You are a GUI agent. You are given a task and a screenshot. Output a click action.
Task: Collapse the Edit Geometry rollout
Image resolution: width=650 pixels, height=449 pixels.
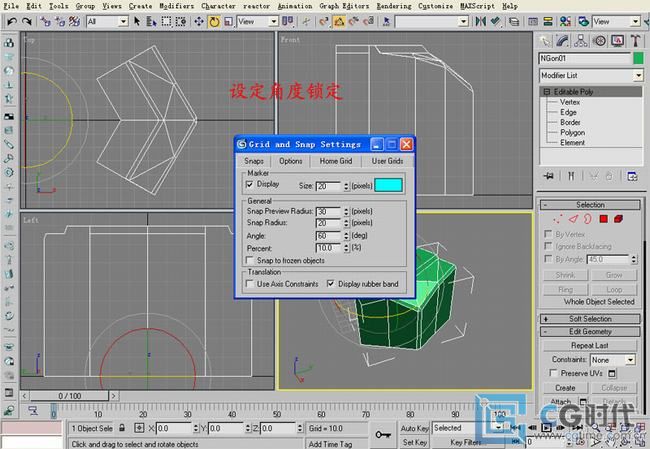point(590,332)
